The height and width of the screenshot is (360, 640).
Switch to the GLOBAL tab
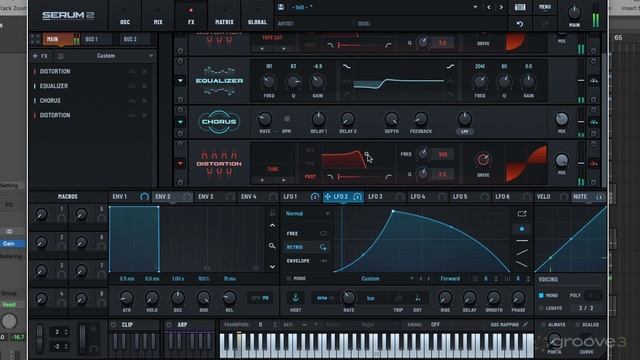pos(257,16)
